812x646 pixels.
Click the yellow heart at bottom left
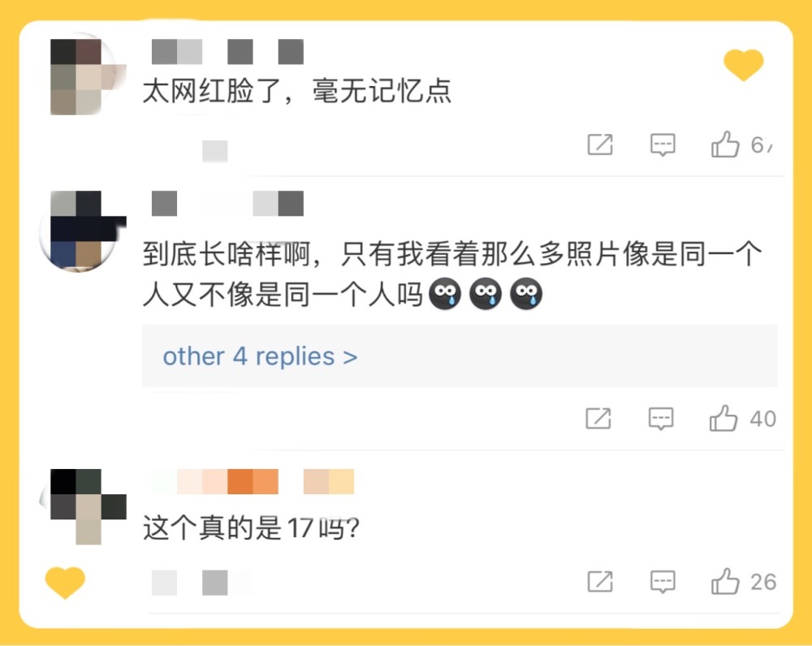click(x=65, y=583)
